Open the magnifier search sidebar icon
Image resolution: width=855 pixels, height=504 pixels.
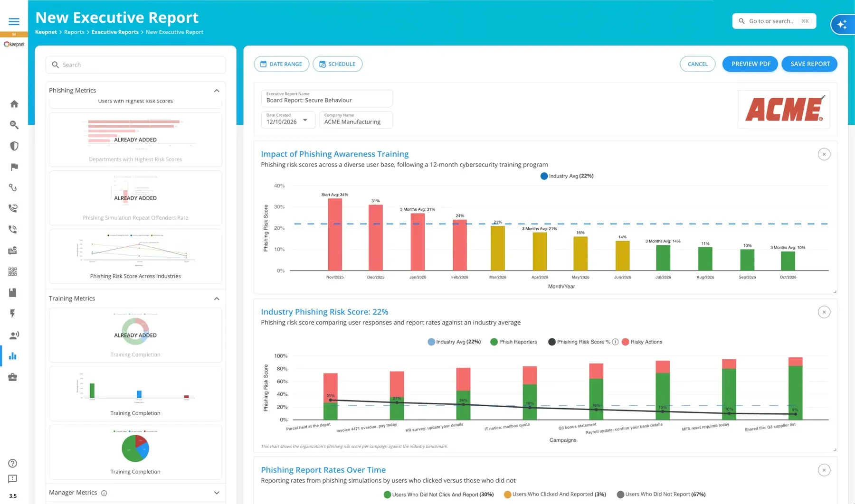14,125
